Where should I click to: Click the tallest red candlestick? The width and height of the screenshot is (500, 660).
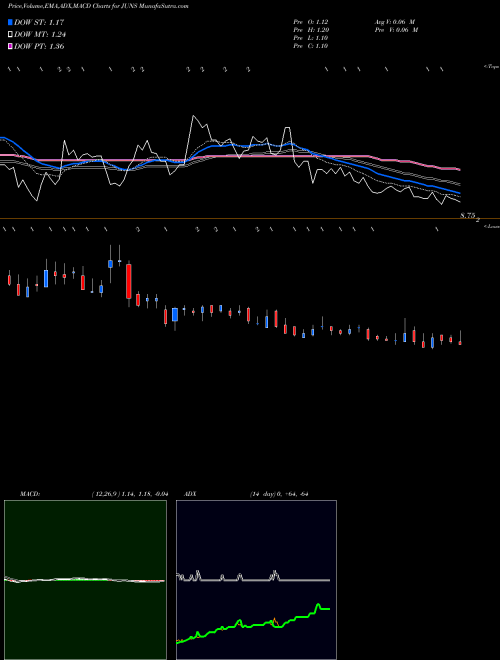click(129, 281)
